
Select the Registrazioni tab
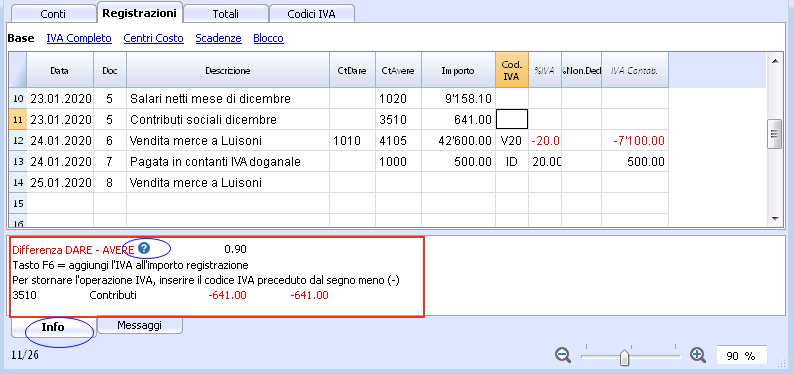click(139, 13)
